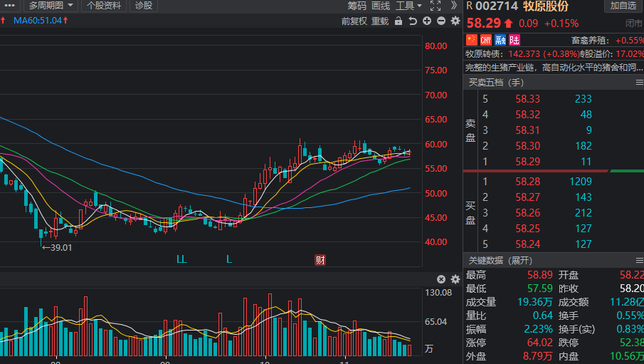Viewport: 644px width, 364px height.
Task: Click the undo arrow icon in chart toolbar
Action: tap(413, 21)
